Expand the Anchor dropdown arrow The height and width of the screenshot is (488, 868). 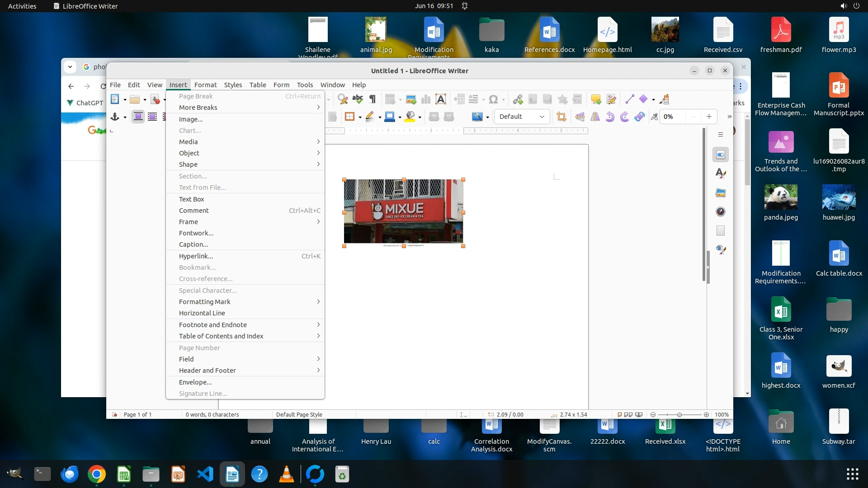click(125, 117)
